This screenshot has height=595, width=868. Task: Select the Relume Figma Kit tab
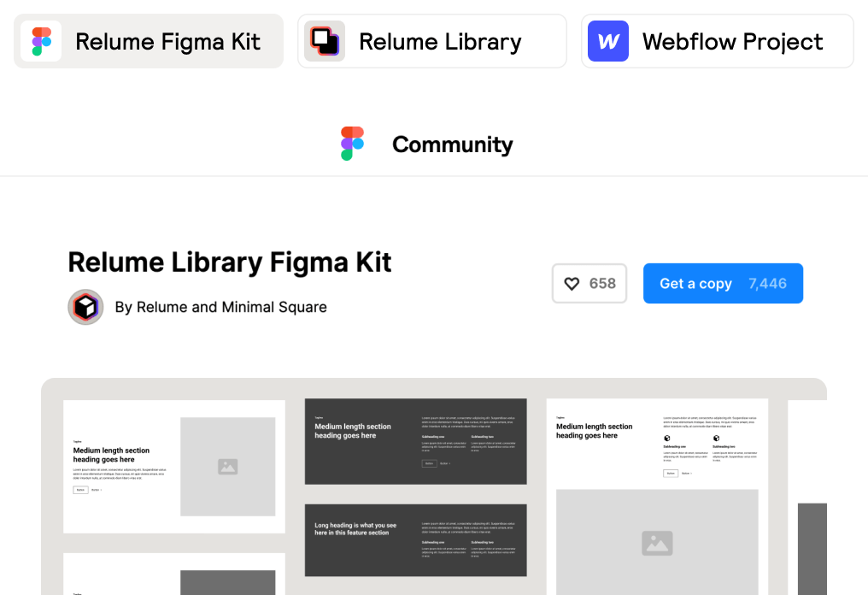149,42
